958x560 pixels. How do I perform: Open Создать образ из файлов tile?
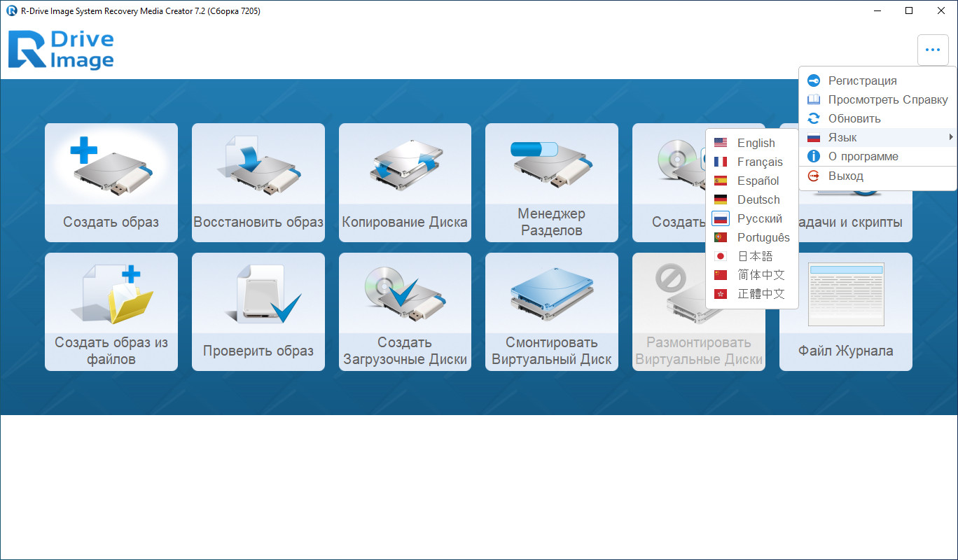pos(111,311)
